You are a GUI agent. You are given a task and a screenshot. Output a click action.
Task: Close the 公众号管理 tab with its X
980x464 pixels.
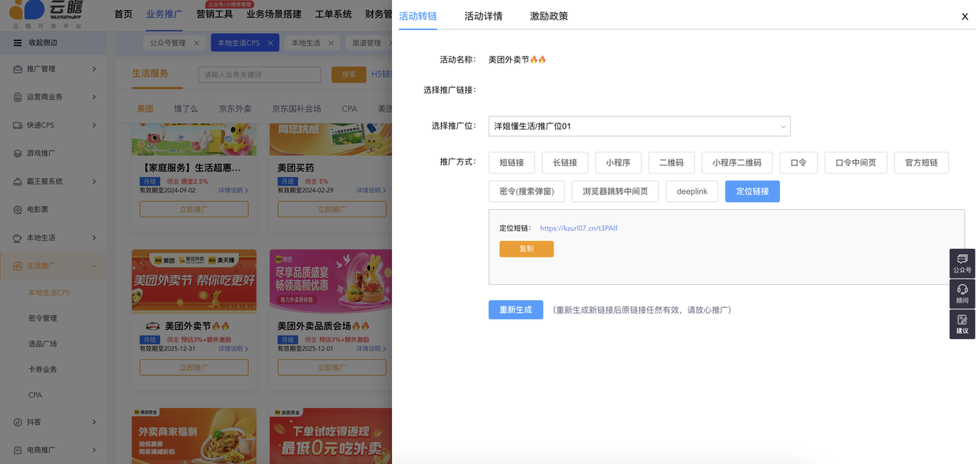[197, 43]
